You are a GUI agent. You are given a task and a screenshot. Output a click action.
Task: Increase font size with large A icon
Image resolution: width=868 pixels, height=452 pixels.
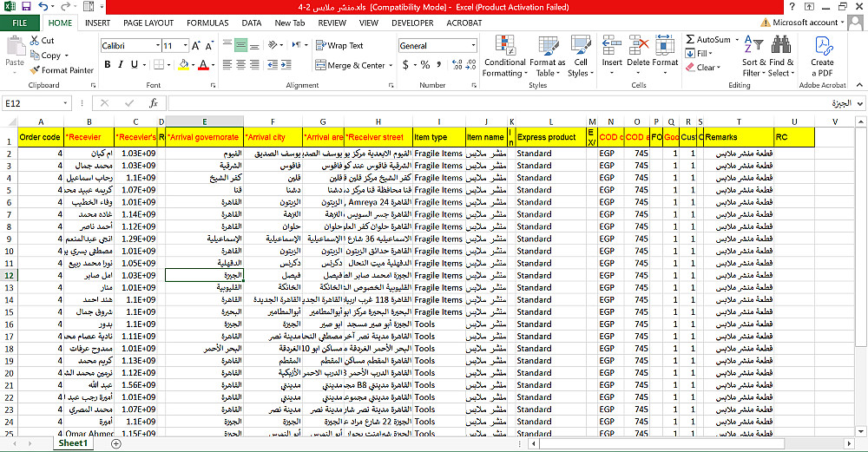196,46
